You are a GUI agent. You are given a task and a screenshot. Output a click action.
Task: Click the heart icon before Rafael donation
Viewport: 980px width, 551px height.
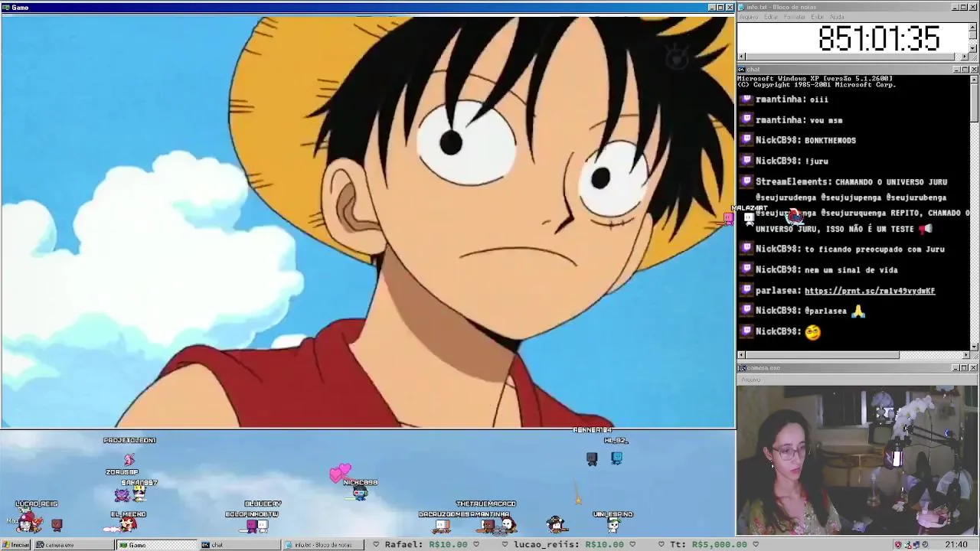coord(375,544)
